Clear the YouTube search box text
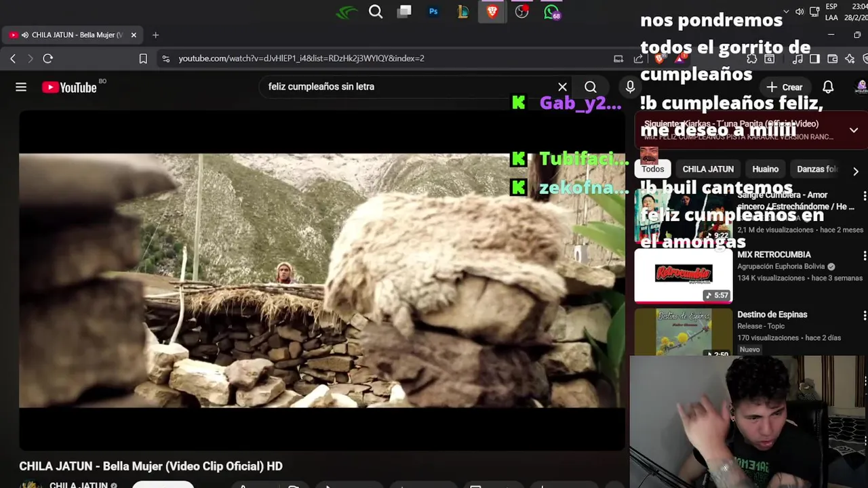Screen dimensions: 868x488 [562, 87]
